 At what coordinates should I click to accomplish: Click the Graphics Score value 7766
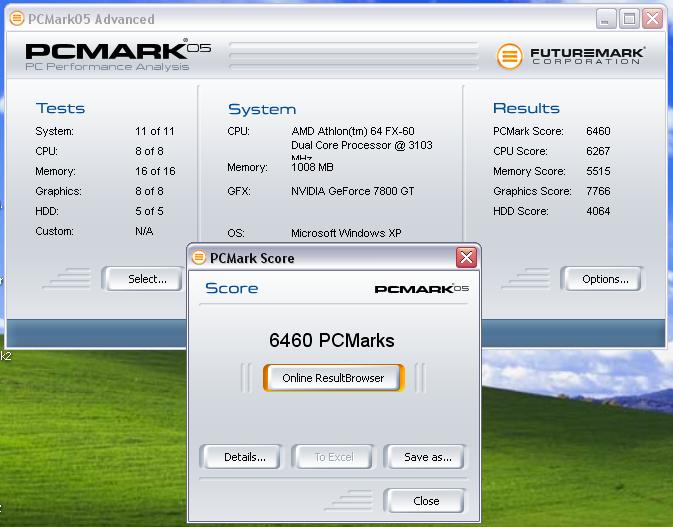[x=598, y=191]
